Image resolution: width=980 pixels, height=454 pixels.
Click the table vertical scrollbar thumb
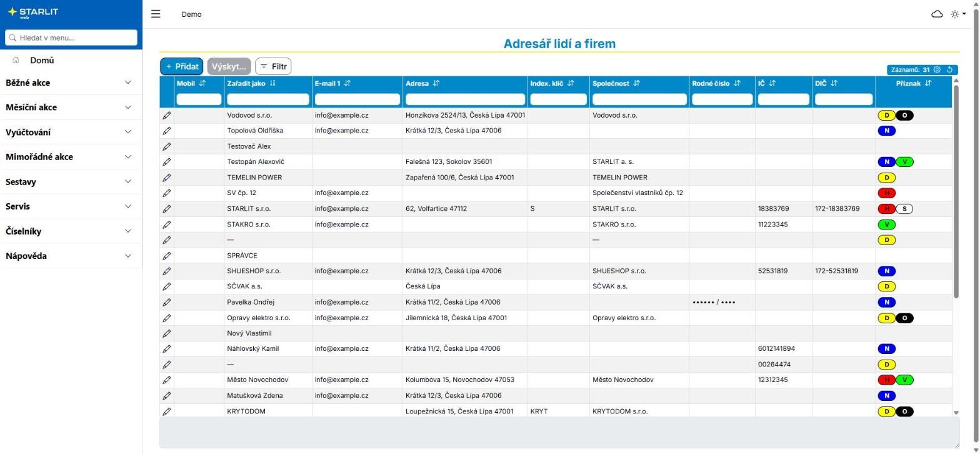[956, 191]
